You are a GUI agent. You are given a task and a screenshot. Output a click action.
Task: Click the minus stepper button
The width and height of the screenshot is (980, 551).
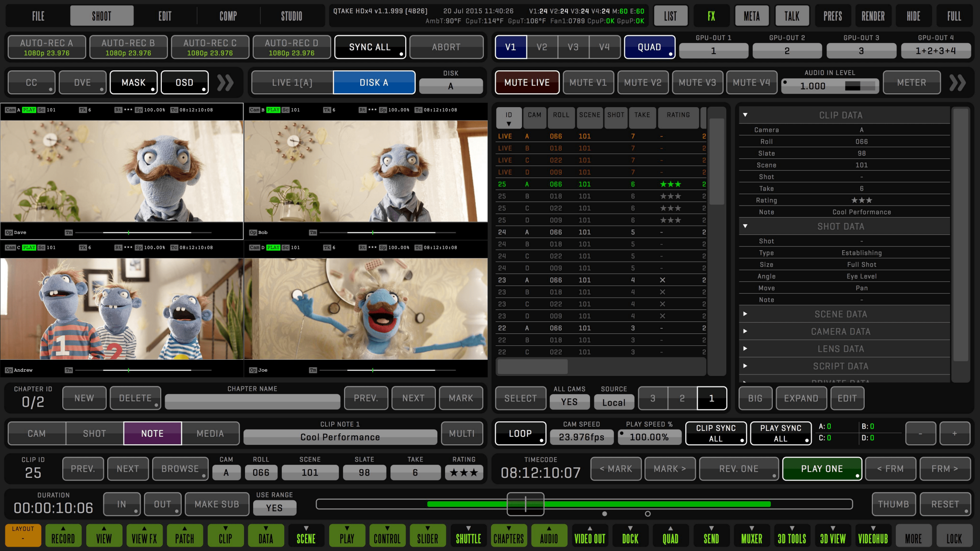tap(920, 433)
